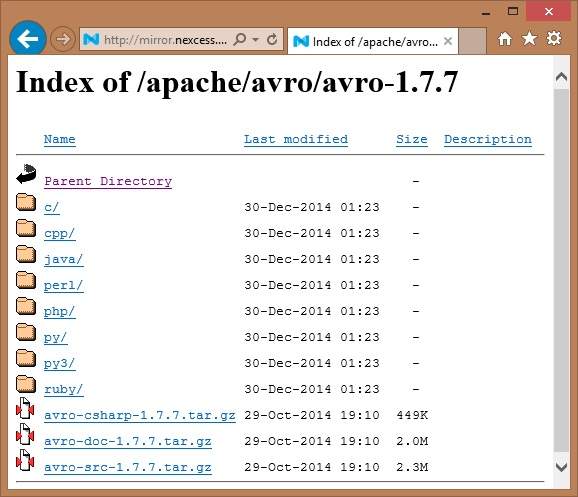The height and width of the screenshot is (497, 578).
Task: Click the folder icon beside c/
Action: (26, 202)
